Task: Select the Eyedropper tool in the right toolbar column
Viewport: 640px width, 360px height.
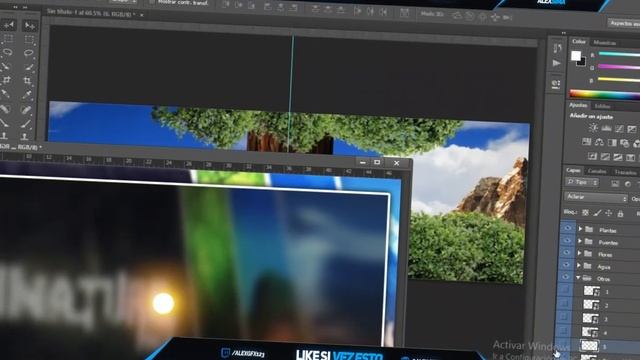Action: tap(27, 95)
